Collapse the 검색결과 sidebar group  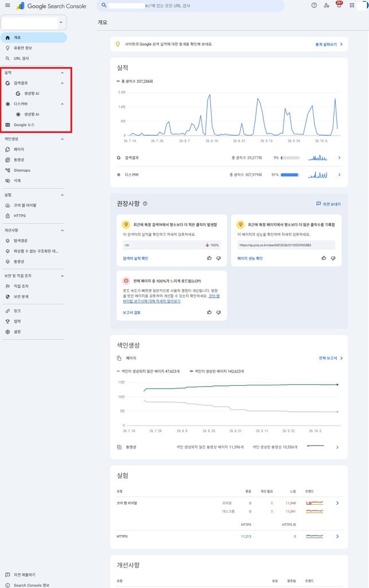[62, 83]
